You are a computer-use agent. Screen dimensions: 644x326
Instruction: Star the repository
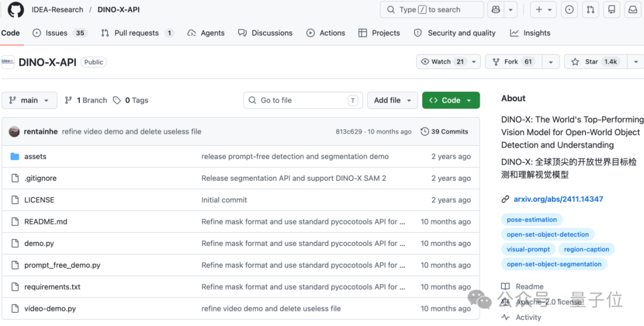[x=596, y=61]
